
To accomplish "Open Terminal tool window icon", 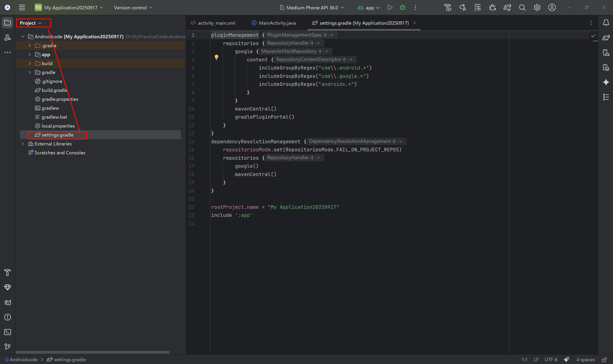I will pos(8,332).
